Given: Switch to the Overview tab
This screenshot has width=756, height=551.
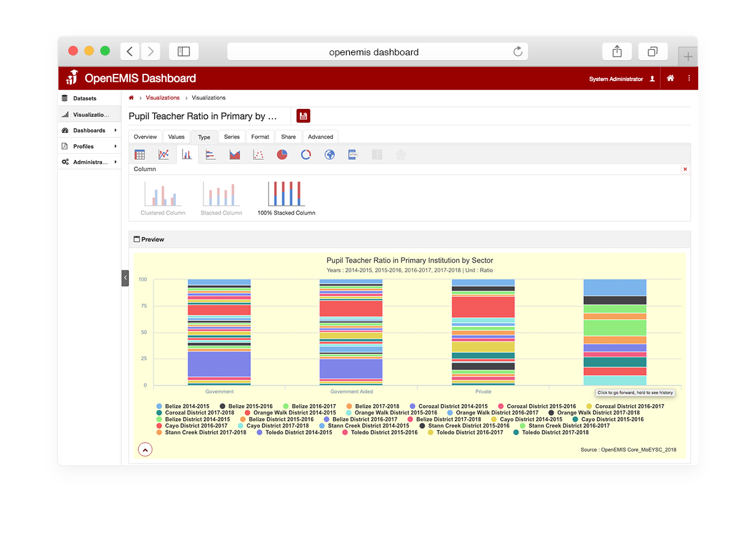Looking at the screenshot, I should point(146,137).
